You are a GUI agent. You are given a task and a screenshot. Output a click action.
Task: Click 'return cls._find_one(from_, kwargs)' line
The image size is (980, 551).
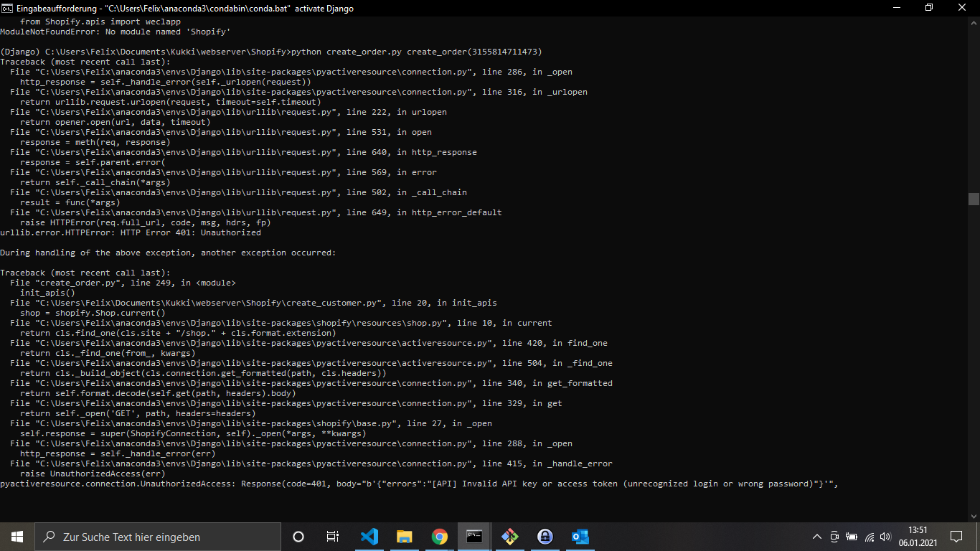108,353
